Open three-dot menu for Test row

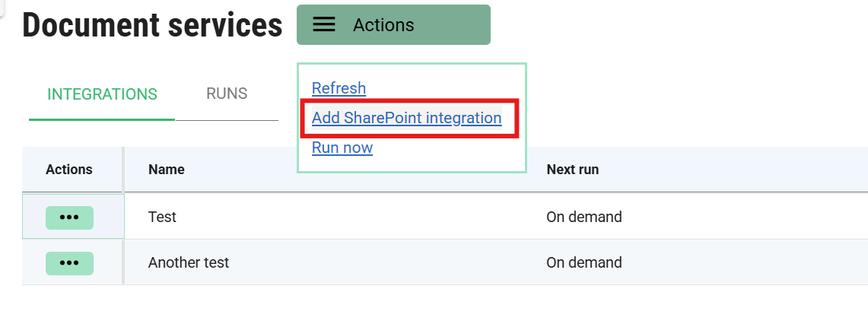click(69, 217)
